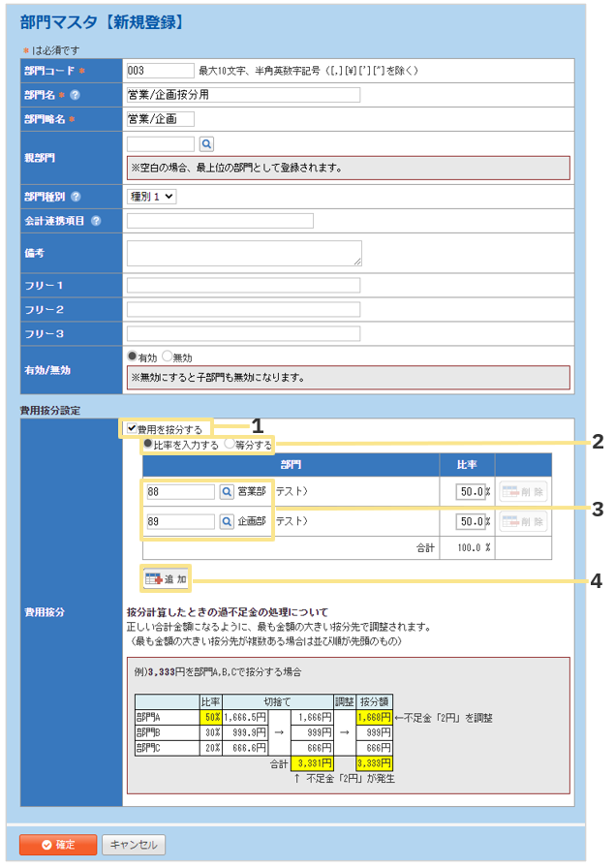615x868 pixels.
Task: Click the highlighted 1,668円 cell in example
Action: point(374,717)
